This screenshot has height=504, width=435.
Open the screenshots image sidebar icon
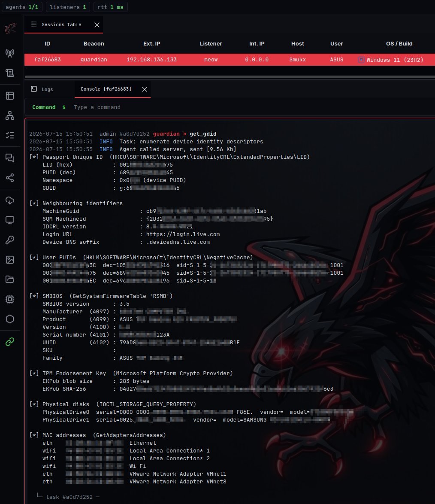tap(10, 260)
